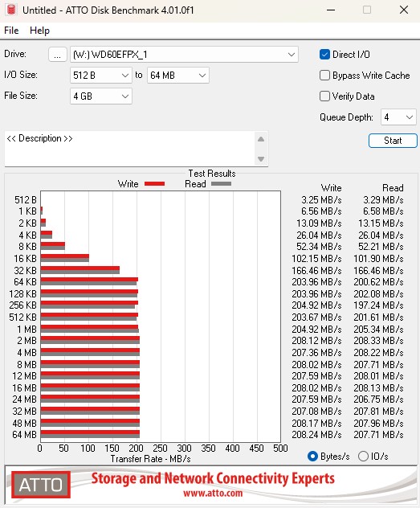This screenshot has height=508, width=420.
Task: Click the red Write legend swatch
Action: [155, 184]
